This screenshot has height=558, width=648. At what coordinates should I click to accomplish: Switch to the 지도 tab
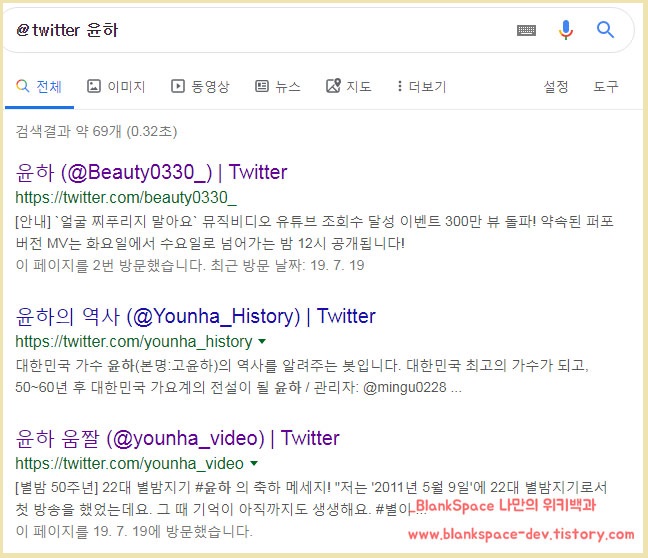point(349,86)
